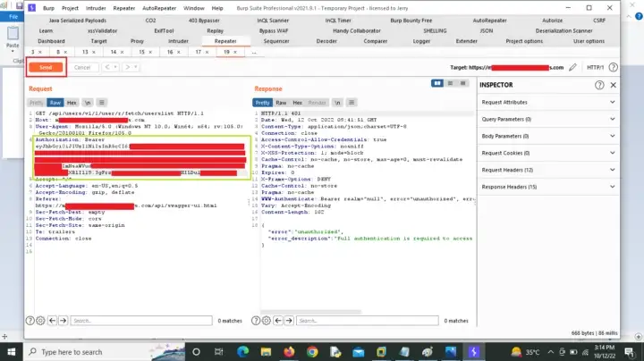
Task: Close the Inspector panel
Action: click(613, 85)
